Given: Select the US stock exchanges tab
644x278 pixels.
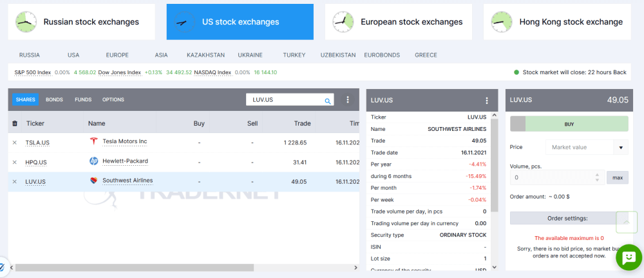Looking at the screenshot, I should click(x=240, y=22).
